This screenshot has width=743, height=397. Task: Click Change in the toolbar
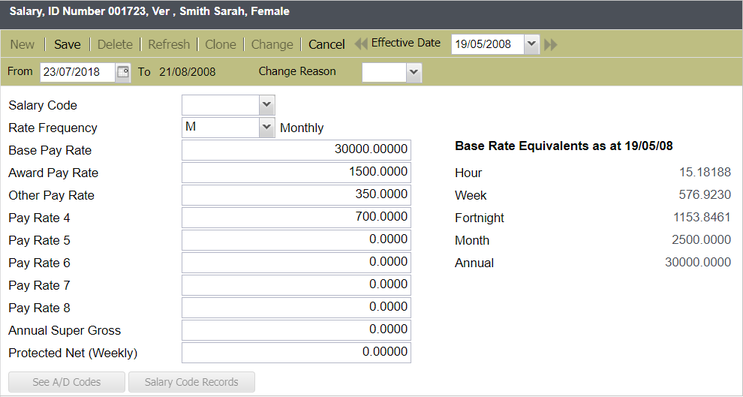pos(272,45)
